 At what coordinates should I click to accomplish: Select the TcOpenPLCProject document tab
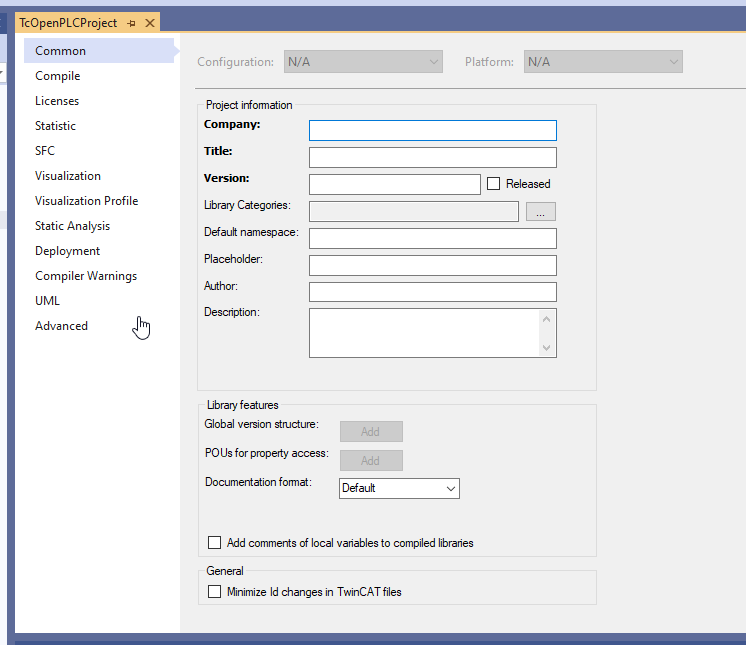68,23
